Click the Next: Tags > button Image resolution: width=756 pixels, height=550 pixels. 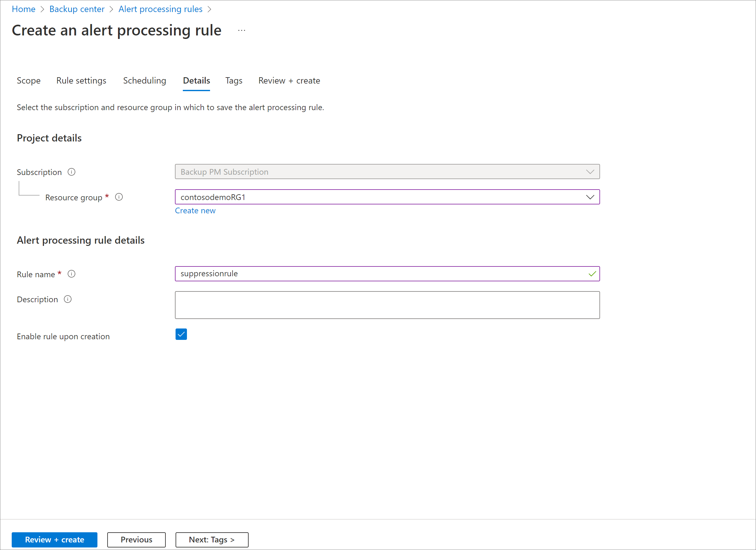[212, 539]
